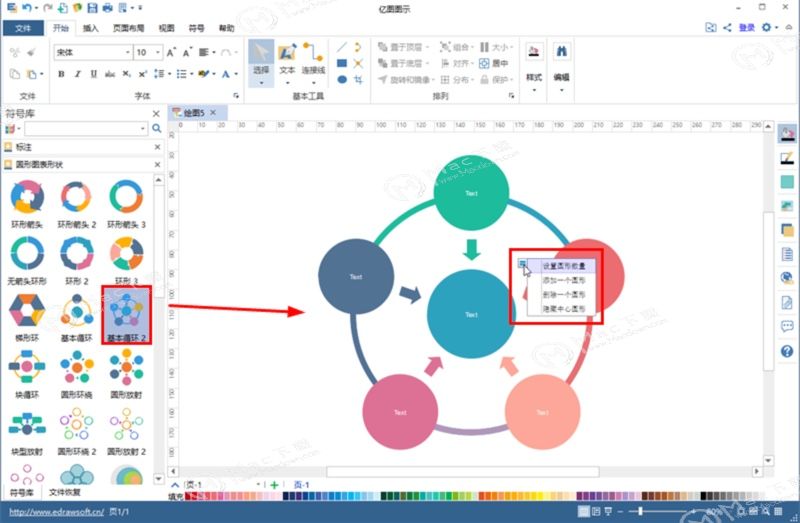Choose 添加一个圆形 in context menu
The width and height of the screenshot is (800, 523).
pos(564,280)
